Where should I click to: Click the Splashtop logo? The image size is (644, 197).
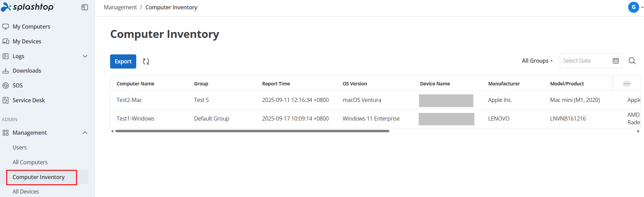[28, 7]
